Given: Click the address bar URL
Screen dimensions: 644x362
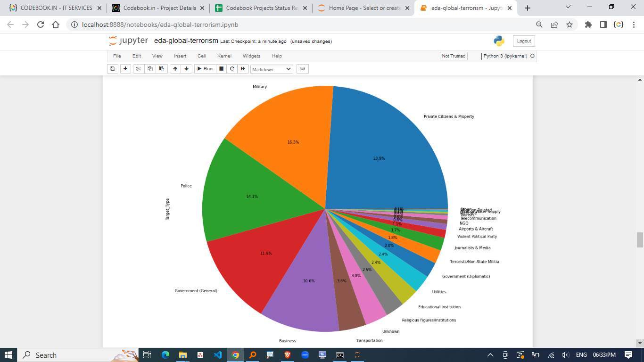Looking at the screenshot, I should pyautogui.click(x=160, y=25).
